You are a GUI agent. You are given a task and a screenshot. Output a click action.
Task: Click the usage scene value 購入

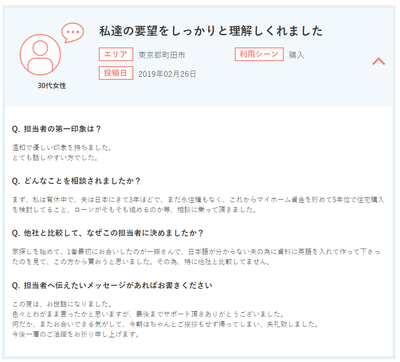click(296, 55)
